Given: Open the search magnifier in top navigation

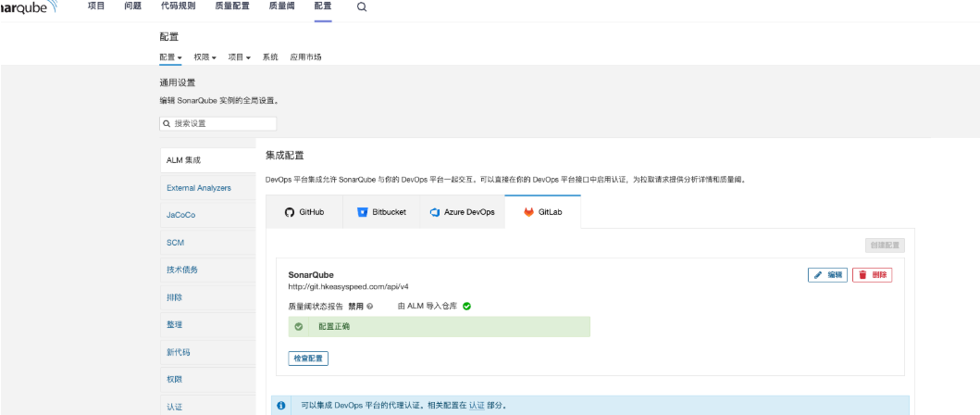Looking at the screenshot, I should click(x=362, y=7).
